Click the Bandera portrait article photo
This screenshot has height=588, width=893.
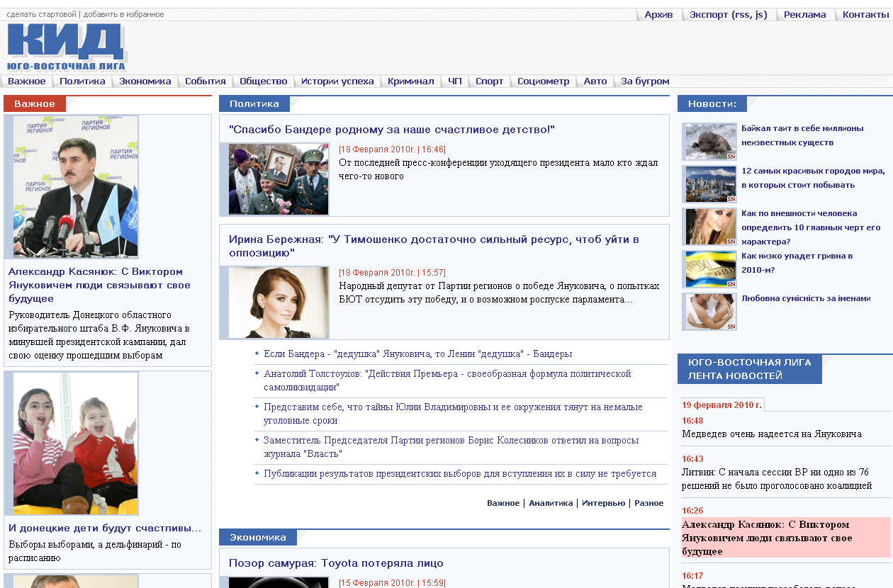click(x=279, y=179)
